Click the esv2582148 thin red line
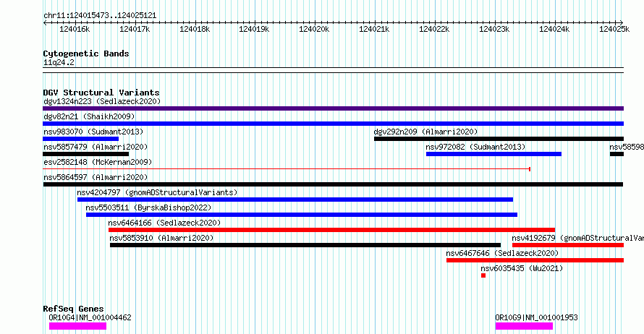The width and height of the screenshot is (644, 334). pos(287,169)
